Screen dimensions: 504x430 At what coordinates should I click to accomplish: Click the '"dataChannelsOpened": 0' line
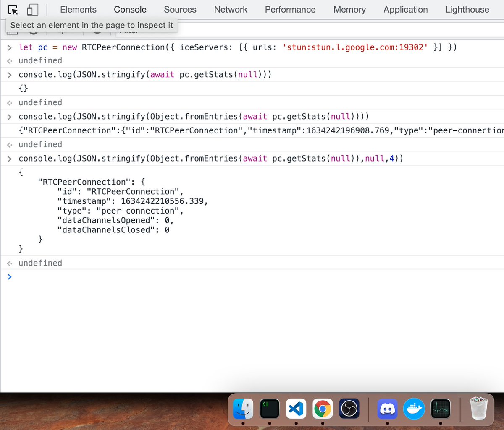(x=115, y=220)
